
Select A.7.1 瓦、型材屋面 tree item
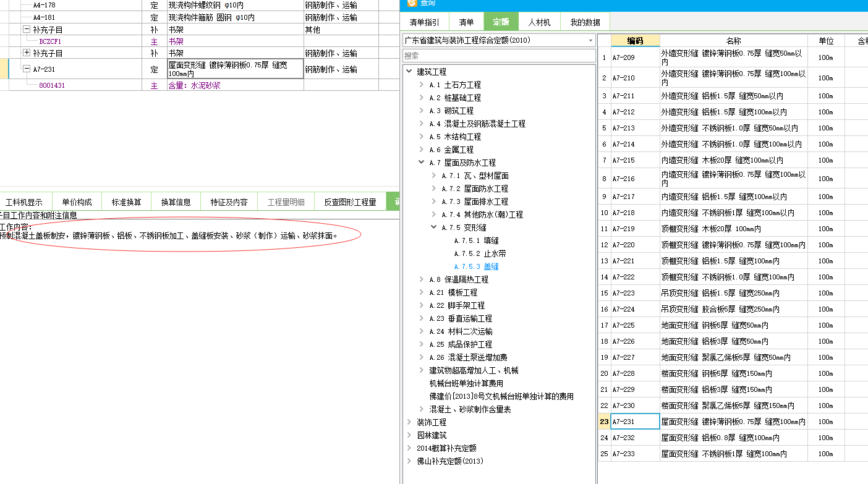pyautogui.click(x=475, y=176)
